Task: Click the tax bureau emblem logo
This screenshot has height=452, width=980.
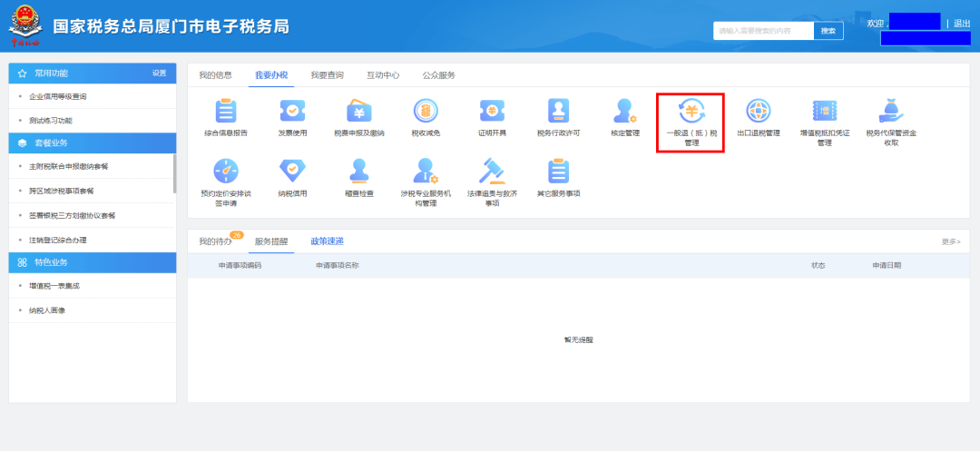Action: (25, 25)
